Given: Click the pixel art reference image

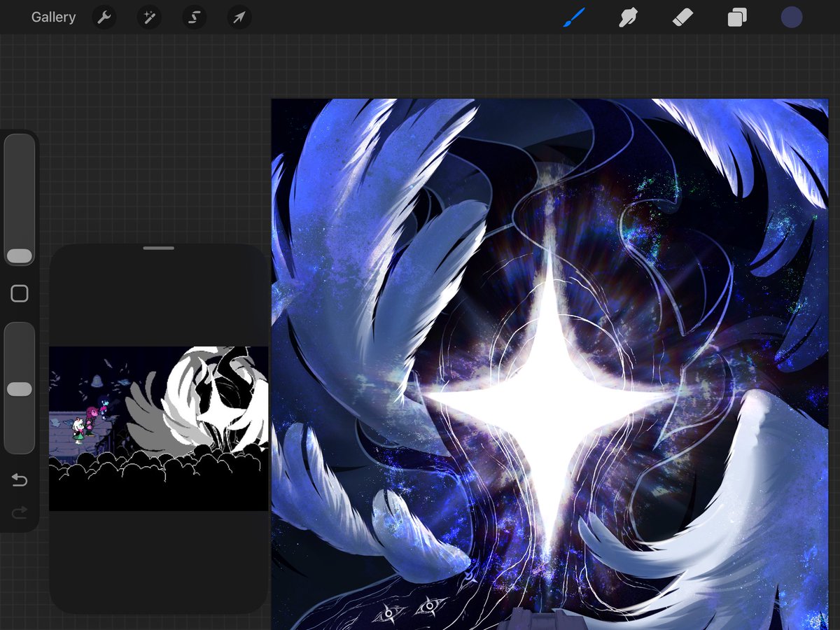Looking at the screenshot, I should [159, 428].
